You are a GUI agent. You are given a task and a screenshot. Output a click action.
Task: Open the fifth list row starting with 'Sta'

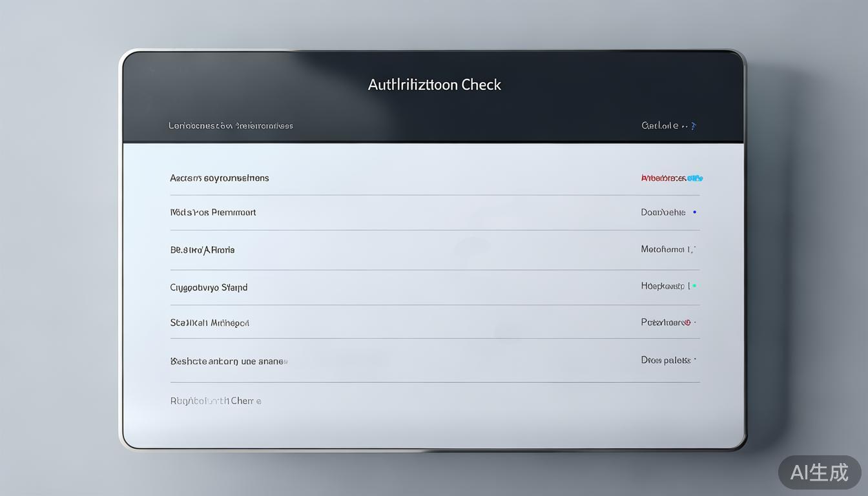[209, 323]
